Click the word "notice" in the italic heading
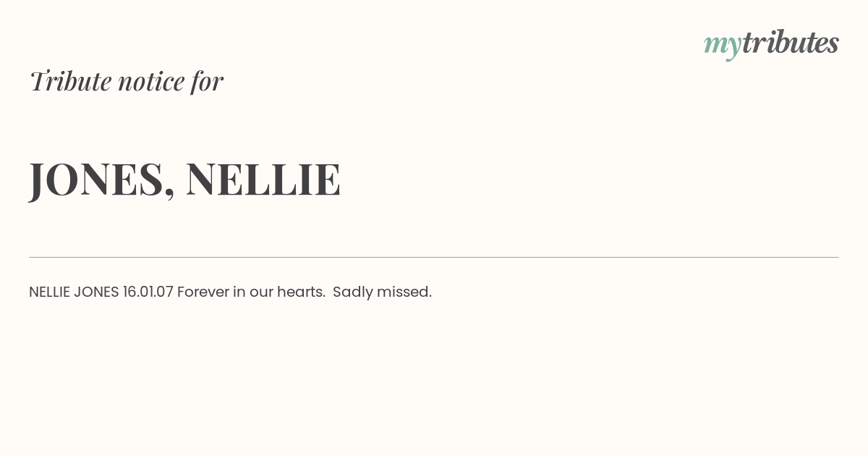 pyautogui.click(x=151, y=82)
